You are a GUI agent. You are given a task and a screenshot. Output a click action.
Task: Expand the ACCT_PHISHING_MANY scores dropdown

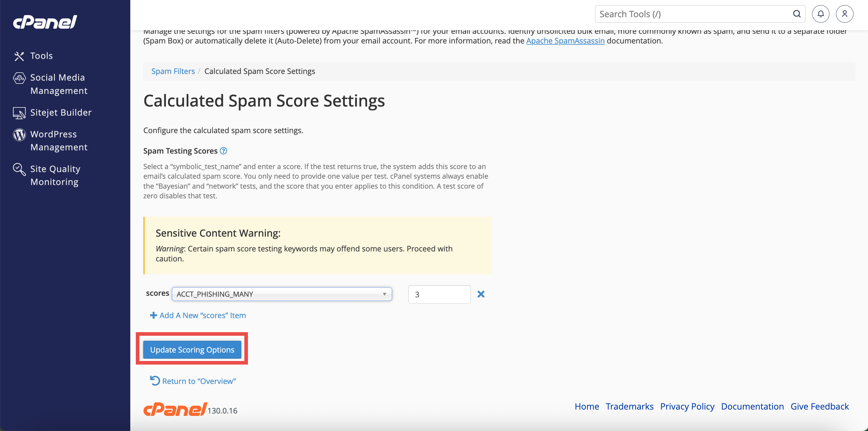coord(282,294)
